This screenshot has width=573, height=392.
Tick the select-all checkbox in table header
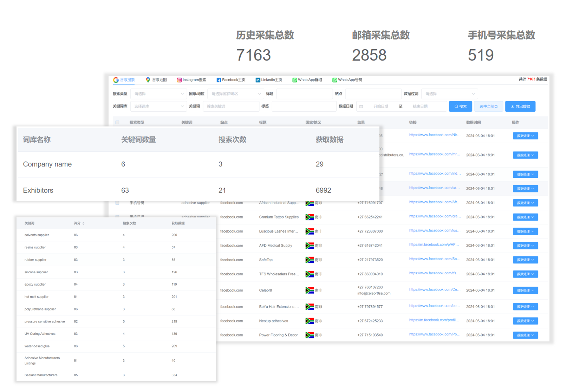[117, 123]
